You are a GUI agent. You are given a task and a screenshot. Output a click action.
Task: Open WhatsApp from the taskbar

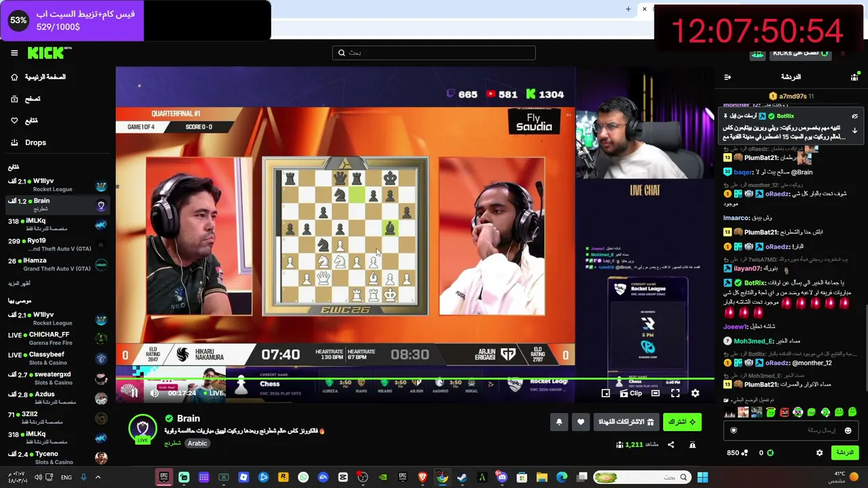[303, 477]
